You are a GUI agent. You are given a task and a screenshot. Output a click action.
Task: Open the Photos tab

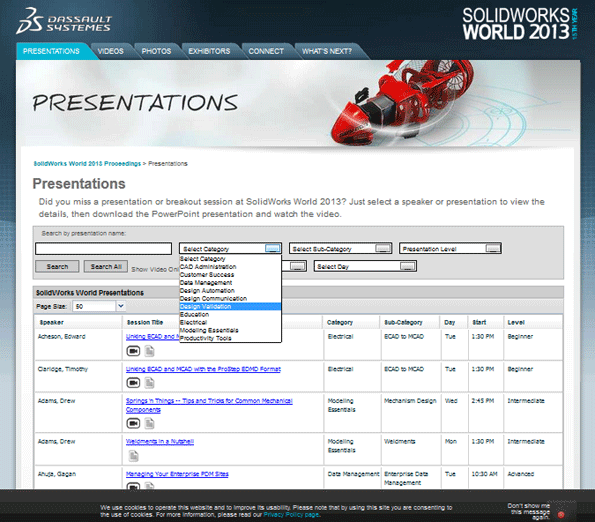tap(156, 51)
